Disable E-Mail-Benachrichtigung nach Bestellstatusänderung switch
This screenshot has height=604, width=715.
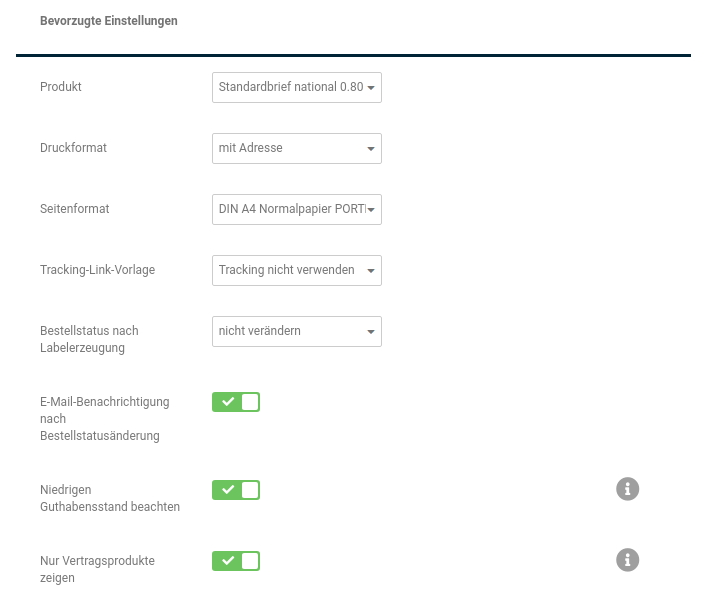pyautogui.click(x=236, y=402)
